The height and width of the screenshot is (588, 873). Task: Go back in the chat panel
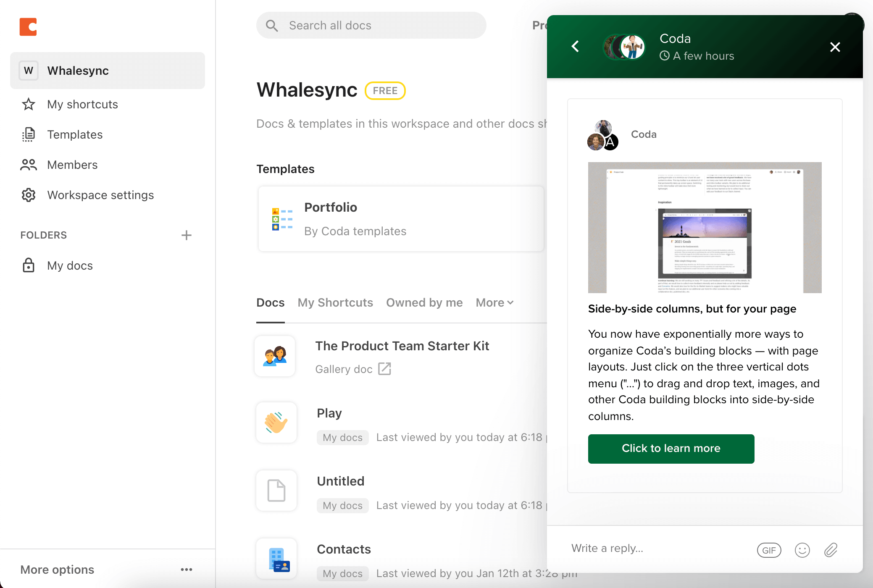(x=576, y=46)
